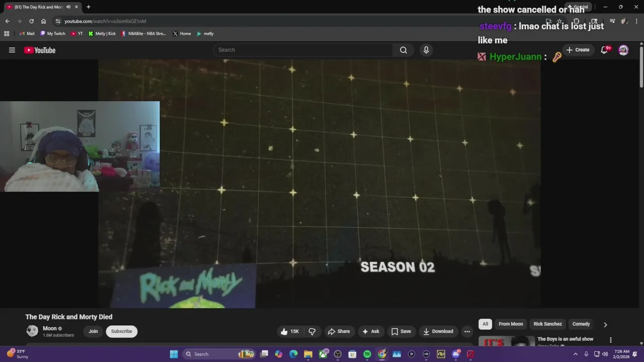
Task: Click the '1.6M subscribers' text
Action: 58,335
